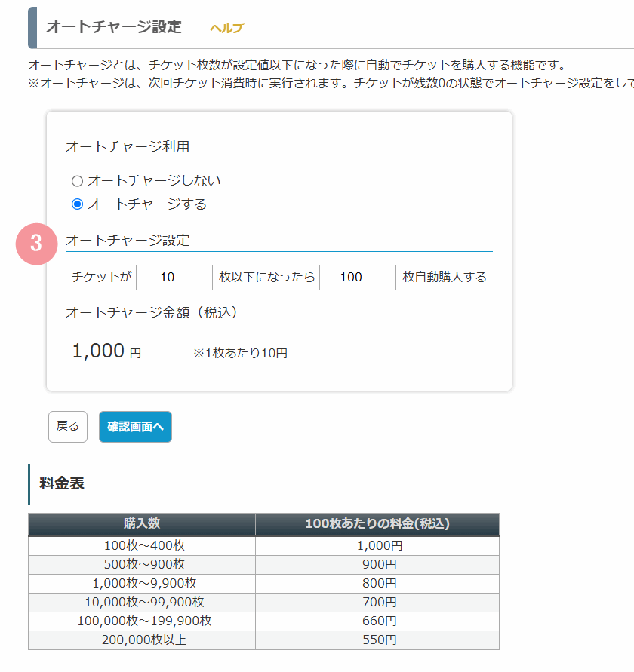The image size is (634, 672).
Task: Click the 660円 price cell
Action: (377, 621)
